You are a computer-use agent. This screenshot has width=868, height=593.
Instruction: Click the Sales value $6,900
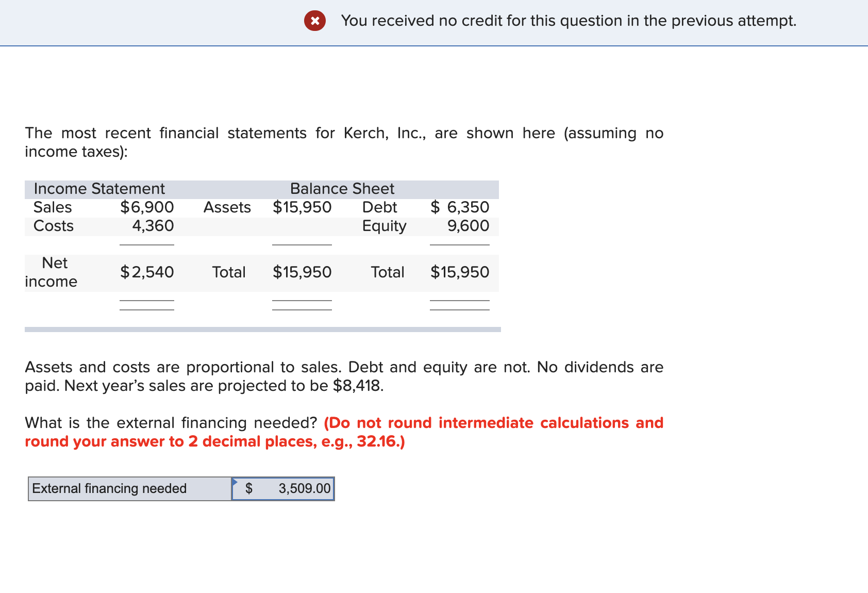[x=147, y=207]
